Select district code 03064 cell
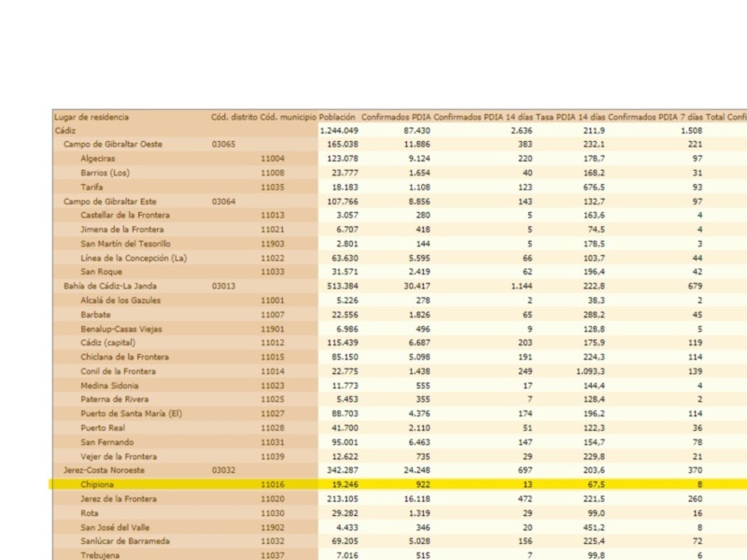Viewport: 747px width, 560px height. [223, 202]
